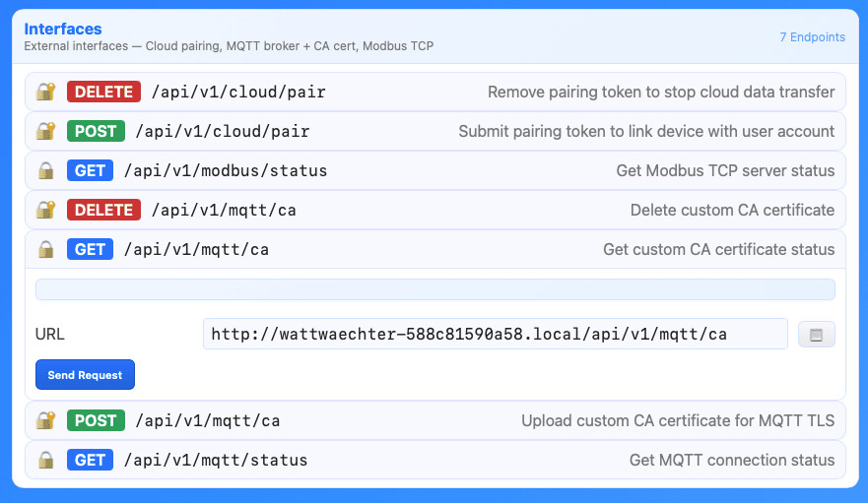Click the lock icon beside POST /api/v1/mqtt/ca
Viewport: 868px width, 503px height.
coord(46,420)
